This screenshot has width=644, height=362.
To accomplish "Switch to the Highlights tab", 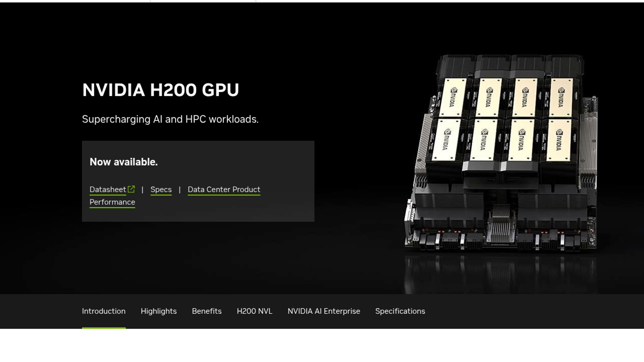I will coord(159,311).
